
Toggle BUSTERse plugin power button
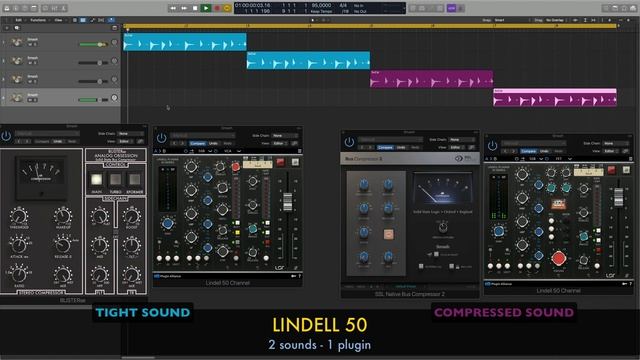(6, 136)
